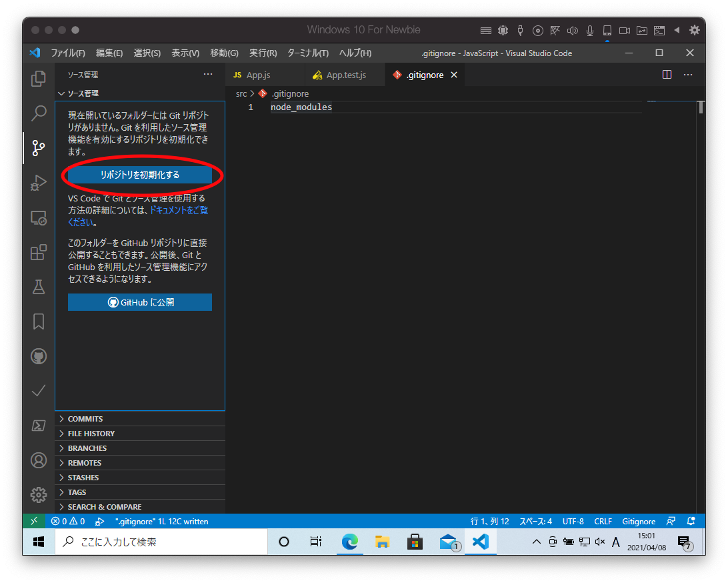
Task: Open the ヘルプ(H) menu
Action: point(355,53)
